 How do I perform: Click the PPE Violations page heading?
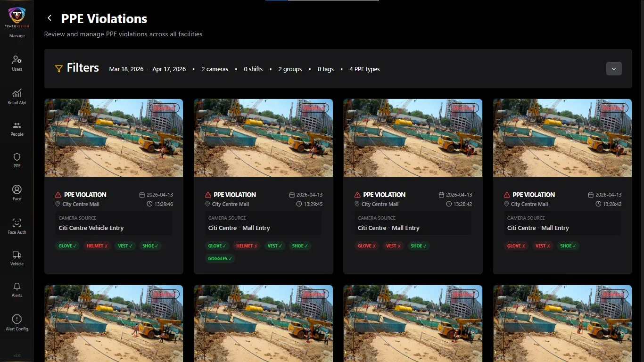104,18
